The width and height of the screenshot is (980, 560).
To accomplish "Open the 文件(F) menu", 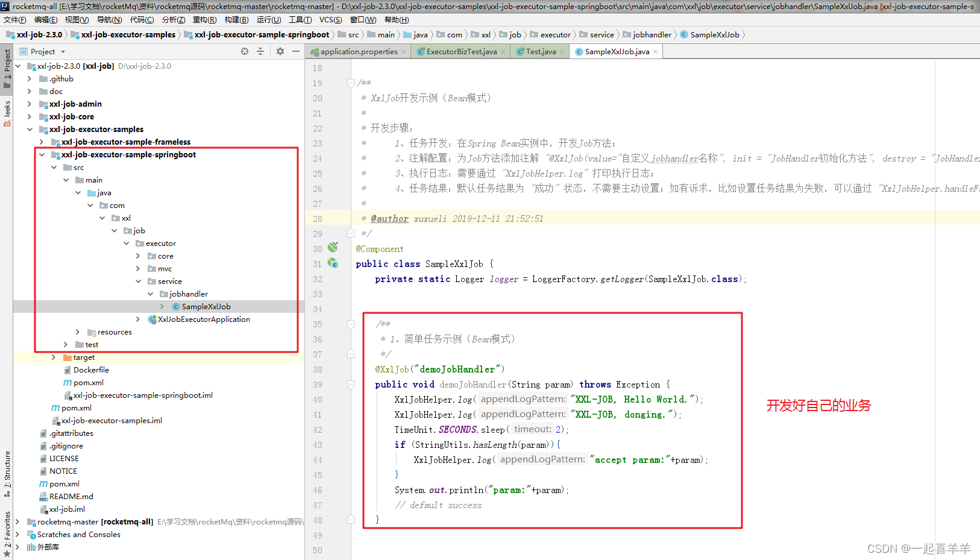I will coord(15,20).
